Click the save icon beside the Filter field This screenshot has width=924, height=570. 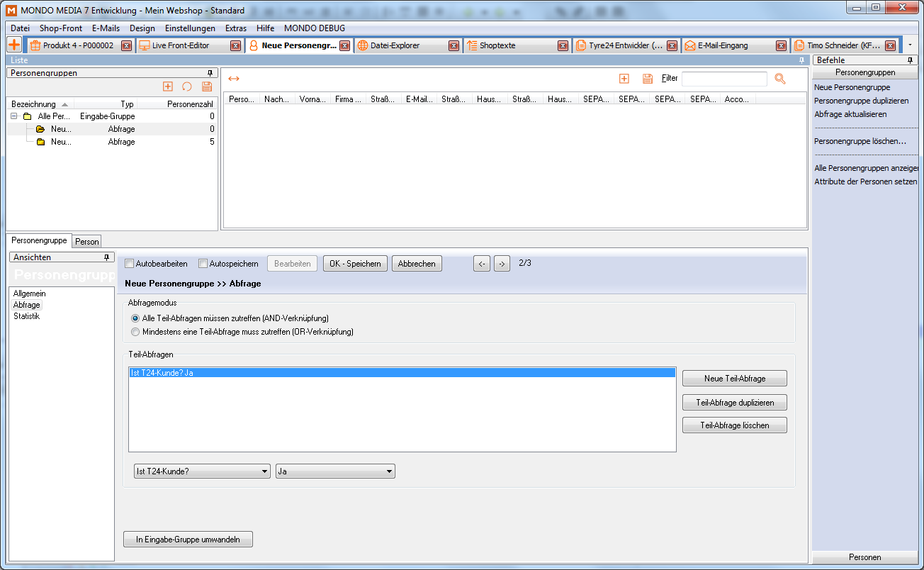pos(647,79)
